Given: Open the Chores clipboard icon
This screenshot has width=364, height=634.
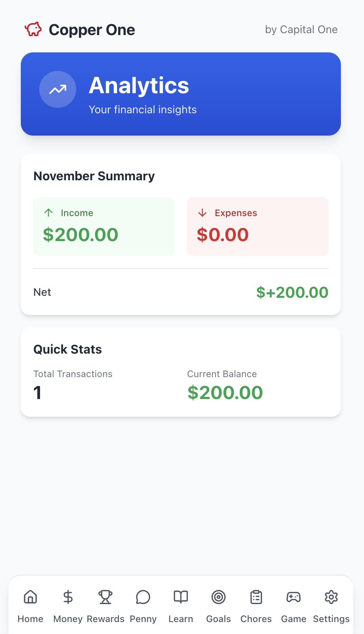Looking at the screenshot, I should (256, 597).
